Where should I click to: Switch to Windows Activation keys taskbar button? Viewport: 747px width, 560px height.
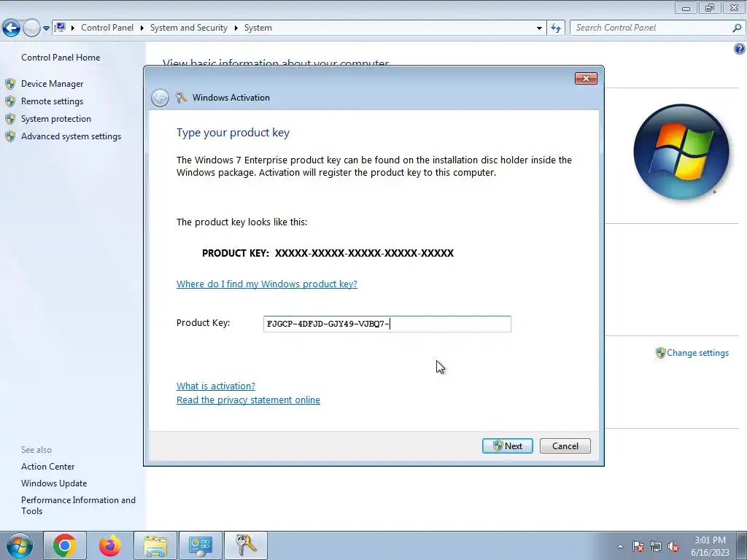pyautogui.click(x=246, y=545)
